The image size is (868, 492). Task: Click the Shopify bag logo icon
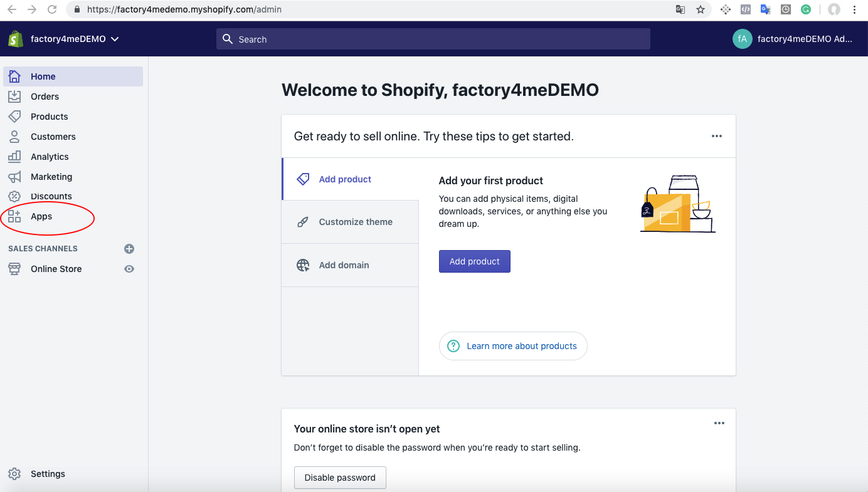click(16, 39)
